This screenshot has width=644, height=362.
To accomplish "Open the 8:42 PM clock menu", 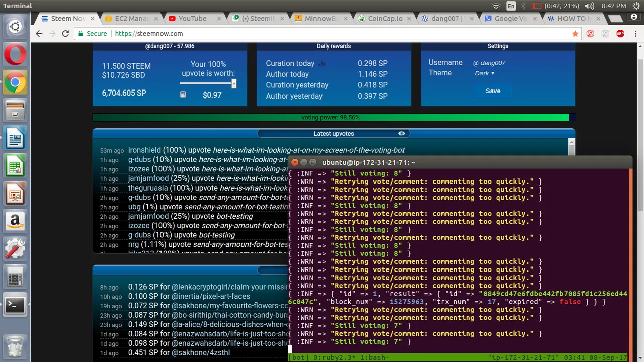I will click(x=614, y=6).
